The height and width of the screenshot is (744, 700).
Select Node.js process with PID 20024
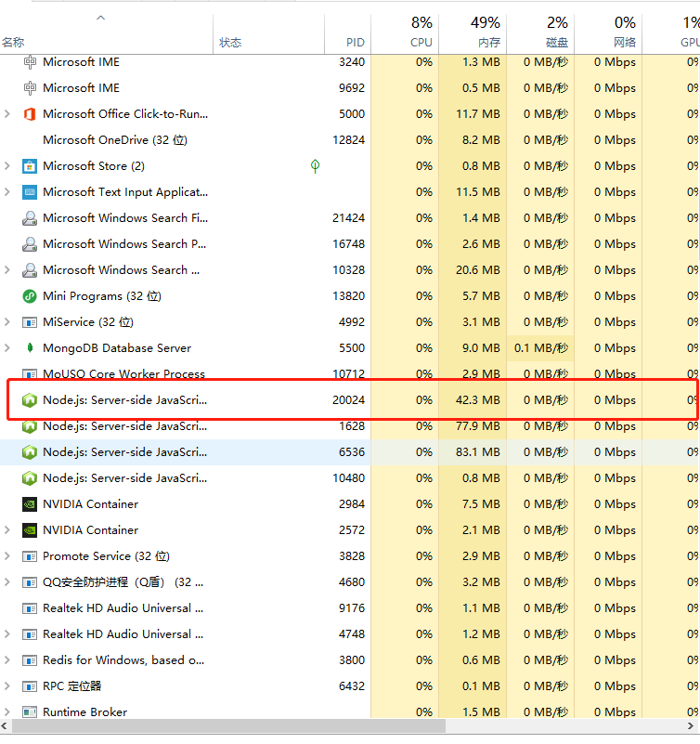click(x=350, y=400)
